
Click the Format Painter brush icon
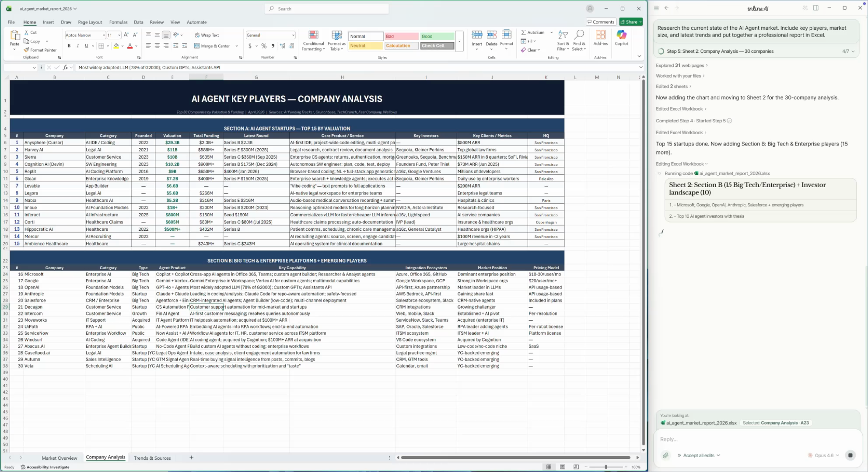pos(27,50)
